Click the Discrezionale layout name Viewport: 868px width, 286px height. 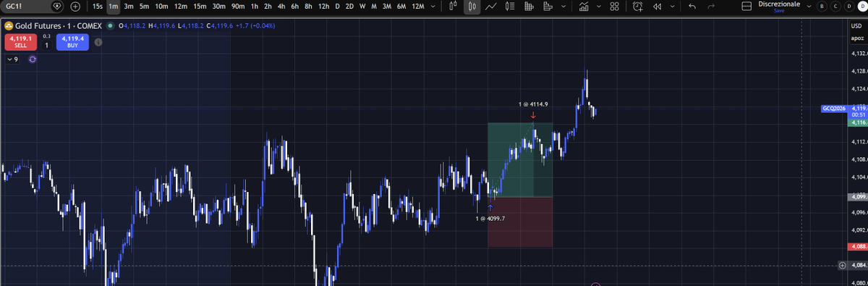tap(779, 4)
